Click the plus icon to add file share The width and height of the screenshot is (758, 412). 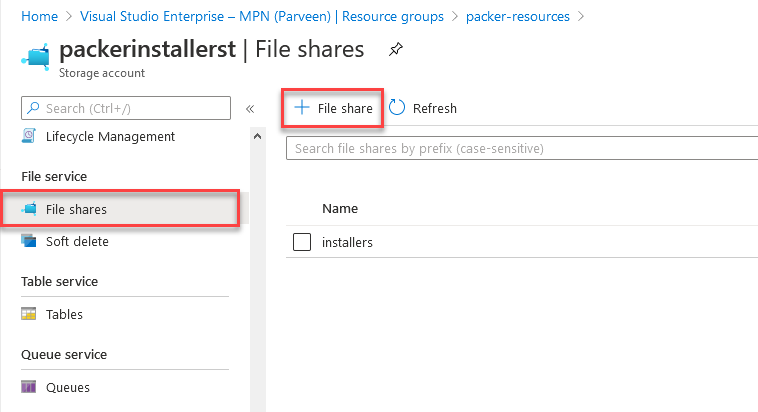(301, 108)
